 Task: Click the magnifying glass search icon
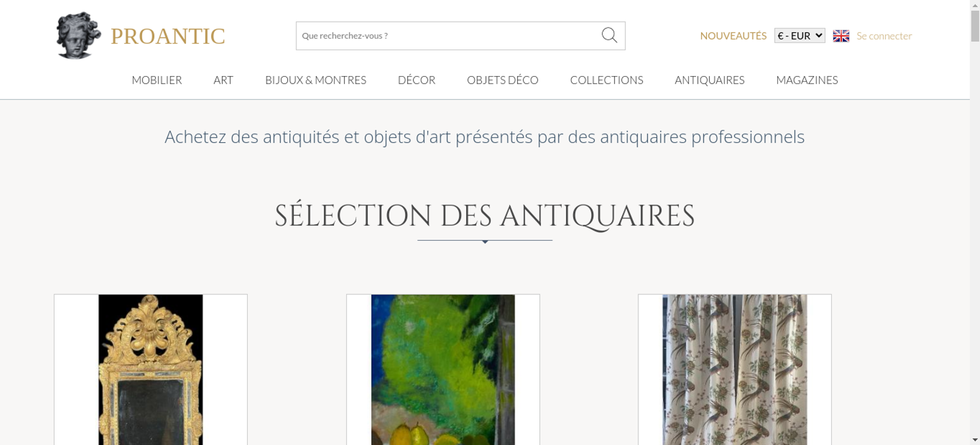click(x=609, y=35)
